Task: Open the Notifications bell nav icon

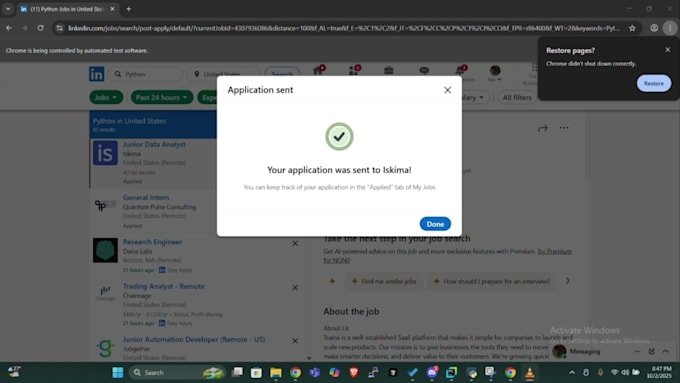Action: coord(460,70)
